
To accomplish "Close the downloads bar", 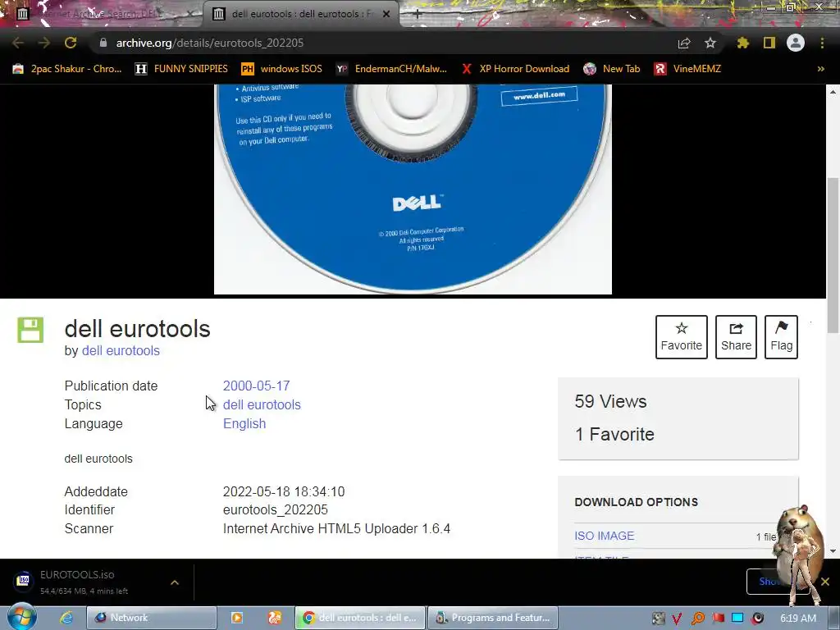I will coord(825,582).
